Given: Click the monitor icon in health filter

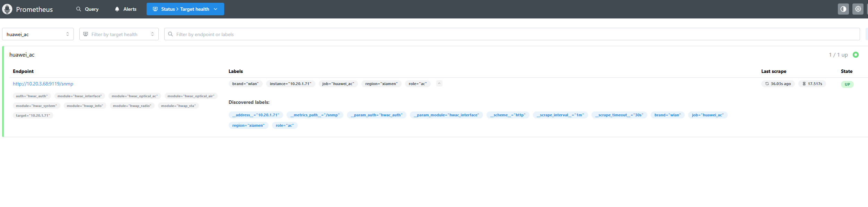Looking at the screenshot, I should [86, 34].
